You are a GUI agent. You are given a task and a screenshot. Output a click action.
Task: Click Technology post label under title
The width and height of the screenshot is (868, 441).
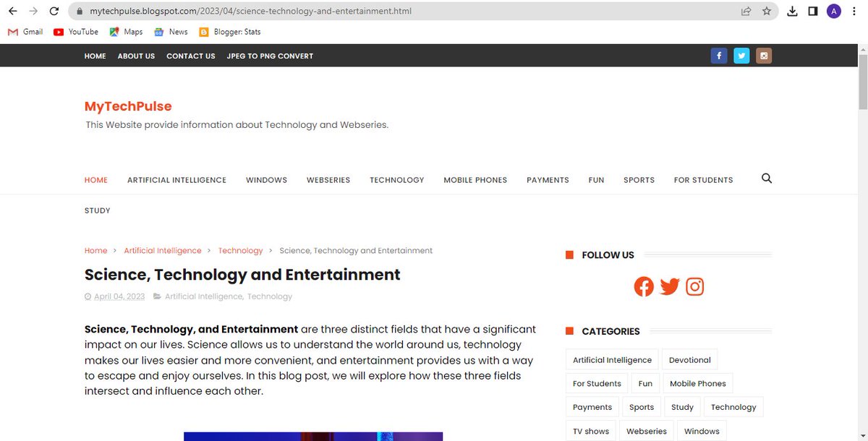coord(270,296)
